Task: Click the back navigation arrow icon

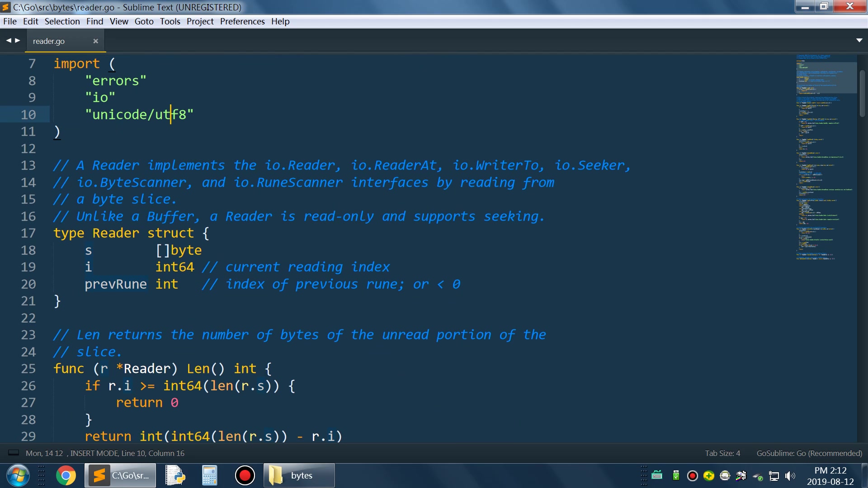Action: [x=9, y=40]
